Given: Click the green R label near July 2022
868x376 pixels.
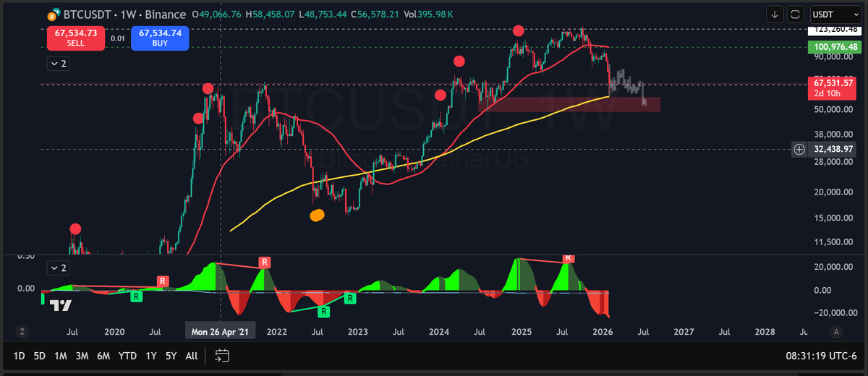Looking at the screenshot, I should click(323, 312).
